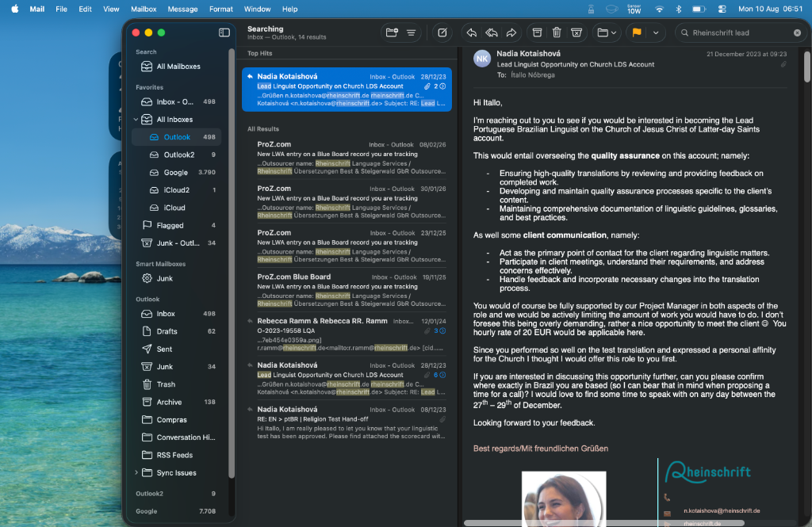812x527 pixels.
Task: Open the Apple menu
Action: coord(14,9)
